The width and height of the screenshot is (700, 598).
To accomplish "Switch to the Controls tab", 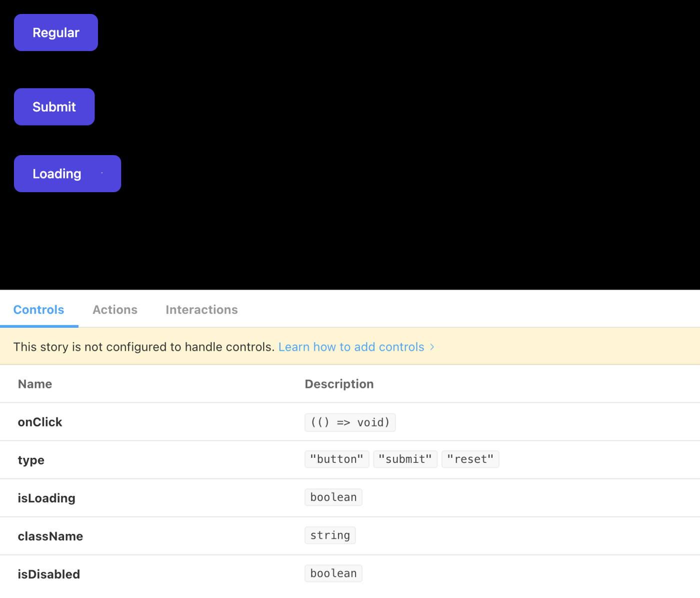I will click(x=38, y=310).
